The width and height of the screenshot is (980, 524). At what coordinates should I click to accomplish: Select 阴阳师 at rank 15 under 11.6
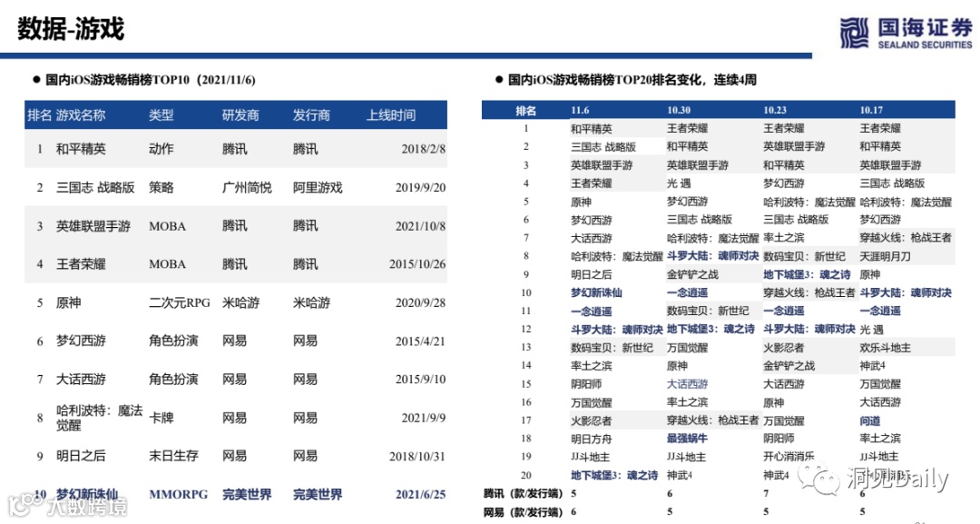pyautogui.click(x=585, y=384)
